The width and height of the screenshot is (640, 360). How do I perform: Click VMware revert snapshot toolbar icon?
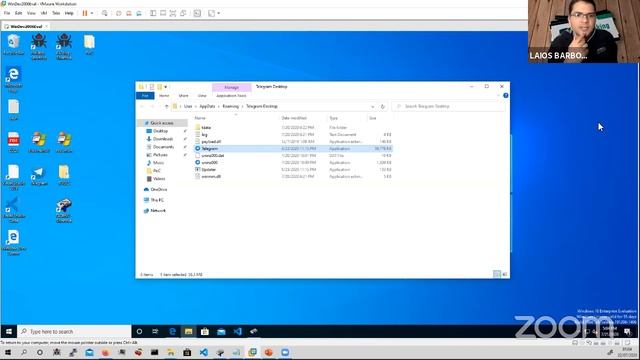pos(129,13)
